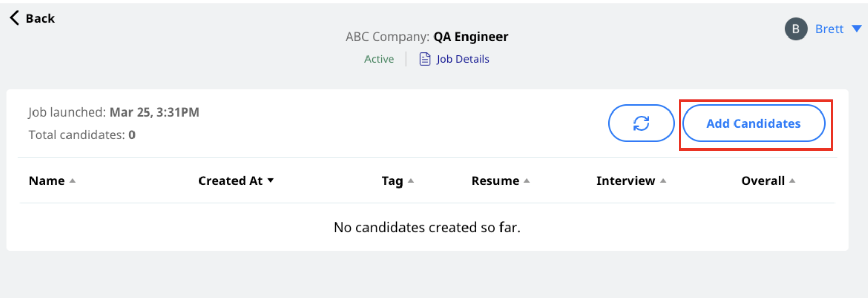This screenshot has height=299, width=868.
Task: Click the Brett avatar circle with letter B
Action: (796, 29)
